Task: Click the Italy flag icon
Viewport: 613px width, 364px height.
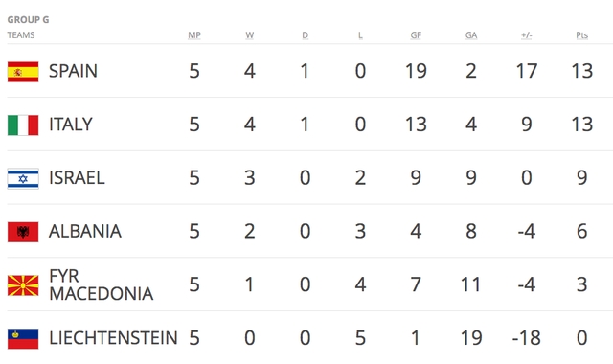Action: [x=23, y=125]
